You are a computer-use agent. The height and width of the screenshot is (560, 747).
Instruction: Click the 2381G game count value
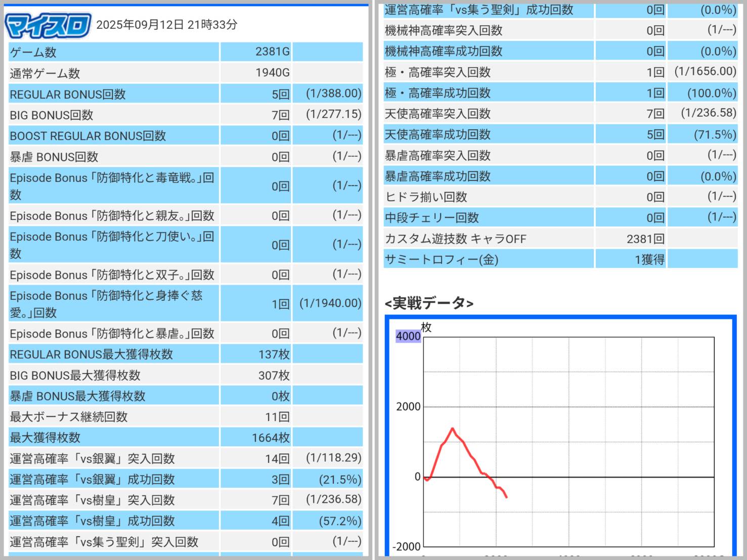click(x=272, y=52)
